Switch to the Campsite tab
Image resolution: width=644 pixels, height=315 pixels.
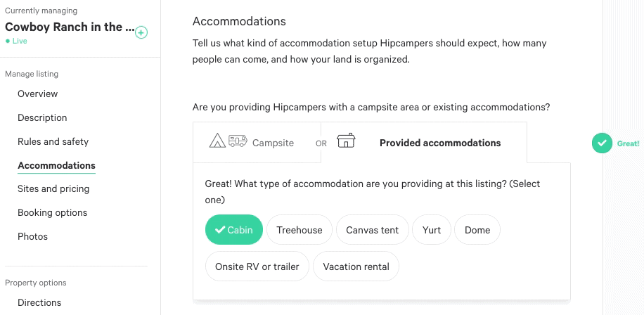(x=257, y=143)
